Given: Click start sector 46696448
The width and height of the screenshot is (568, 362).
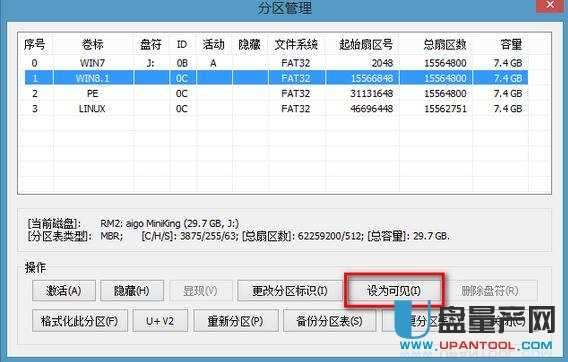Looking at the screenshot, I should coord(372,109).
